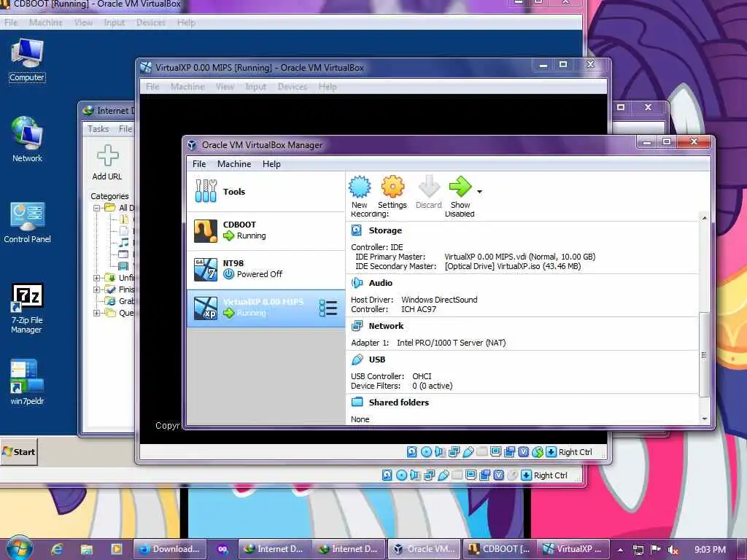The width and height of the screenshot is (747, 560).
Task: Select the CDBOOT virtual machine
Action: (266, 230)
